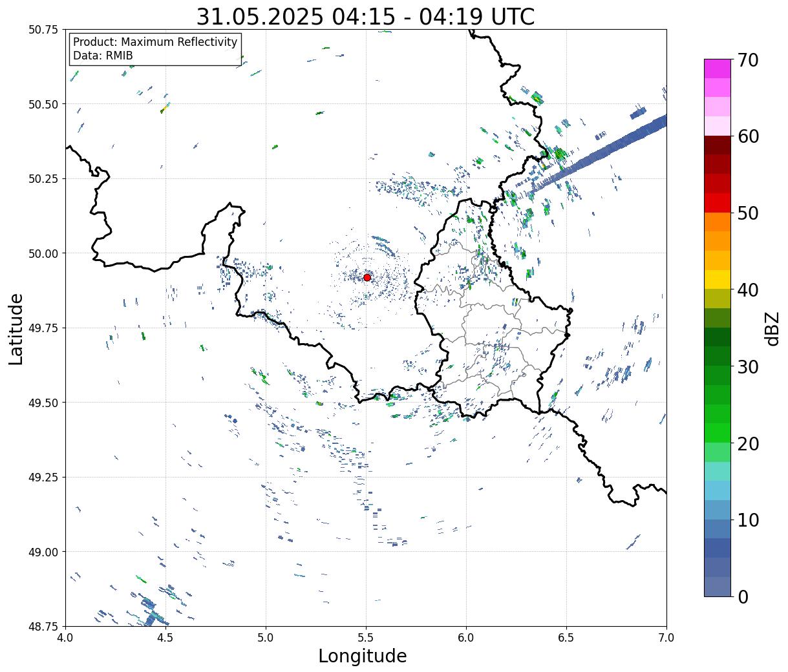The width and height of the screenshot is (788, 672).
Task: Click the longitude tick label 6.5
Action: coord(566,638)
